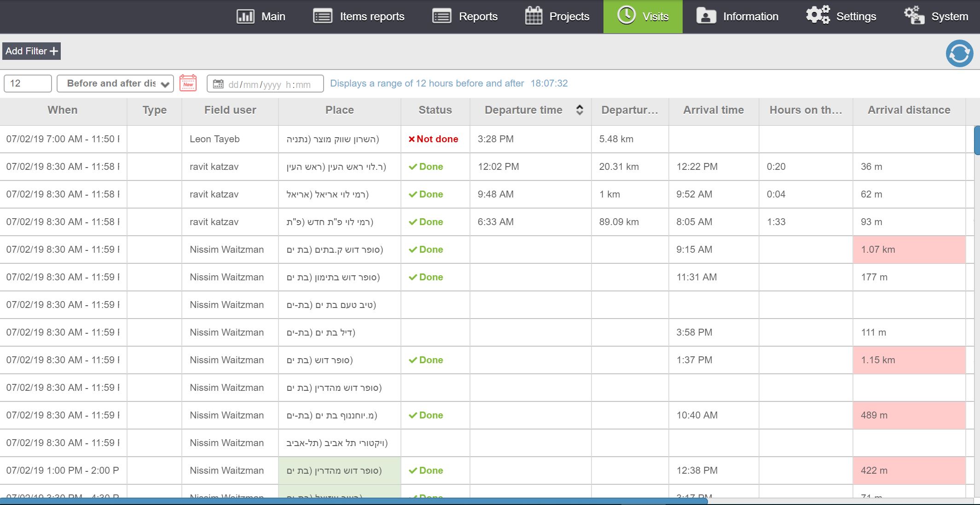Screen dimensions: 980x505
Task: Switch to the Visits tab
Action: 643,17
